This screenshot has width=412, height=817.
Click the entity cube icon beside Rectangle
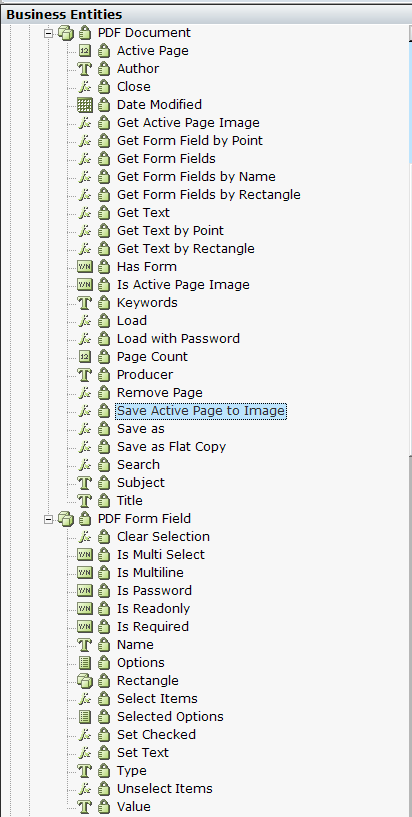tap(84, 681)
